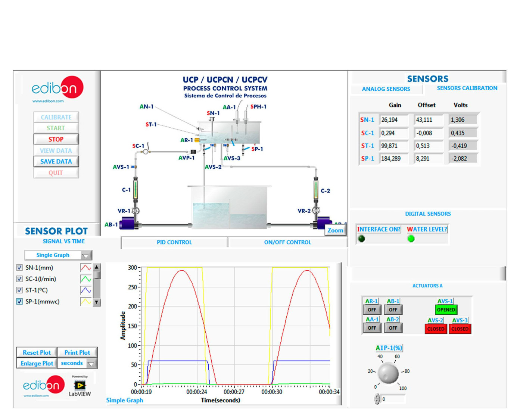Switch to the PID CONTROL tab
520x420 pixels.
pyautogui.click(x=174, y=242)
